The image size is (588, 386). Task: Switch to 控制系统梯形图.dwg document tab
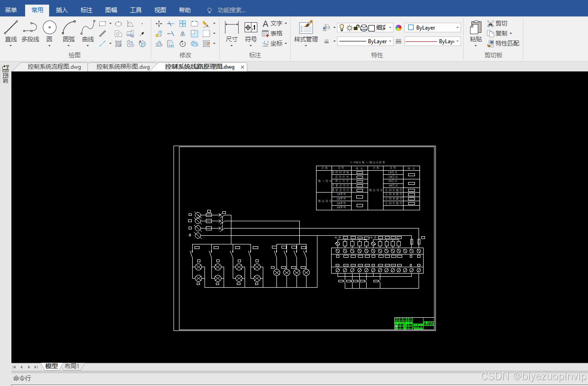point(123,67)
